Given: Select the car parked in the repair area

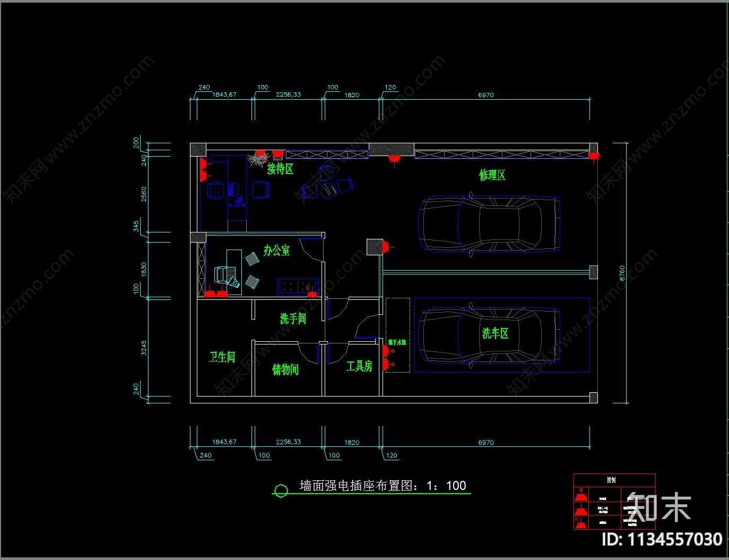Looking at the screenshot, I should coord(489,224).
